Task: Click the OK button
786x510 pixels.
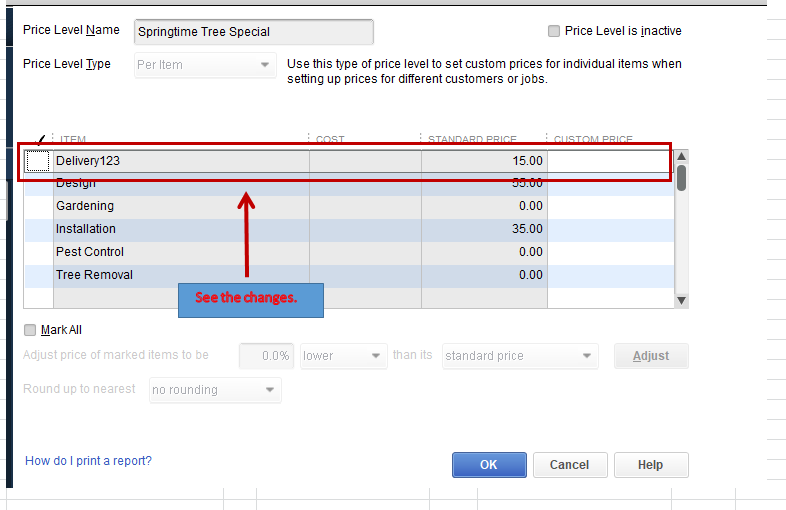Action: tap(488, 465)
